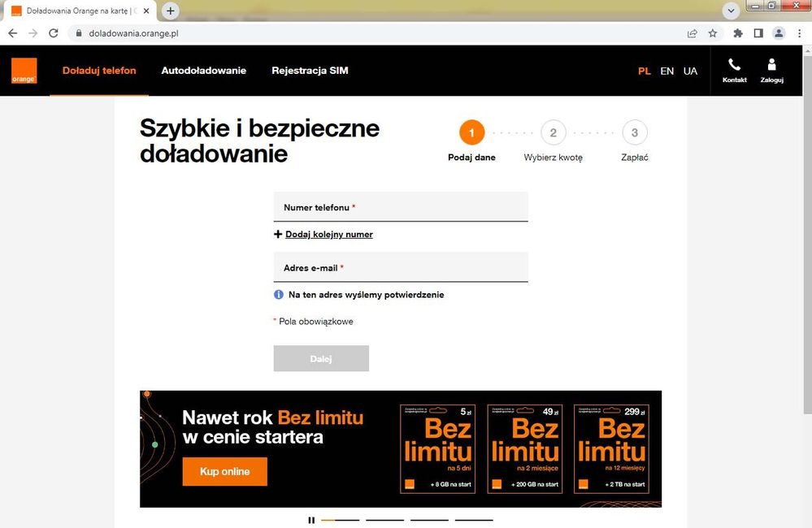Pause the promotional banner carousel
812x528 pixels.
pyautogui.click(x=311, y=519)
